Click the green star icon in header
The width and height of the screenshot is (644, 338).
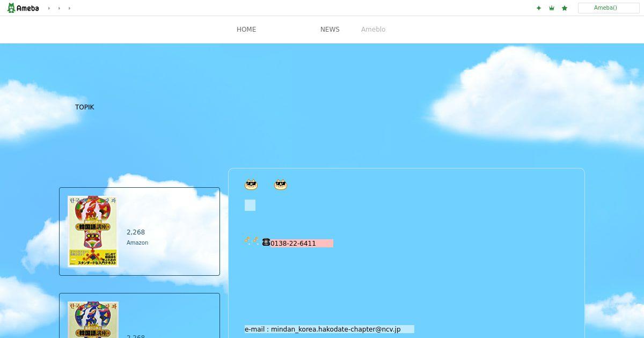tap(565, 8)
